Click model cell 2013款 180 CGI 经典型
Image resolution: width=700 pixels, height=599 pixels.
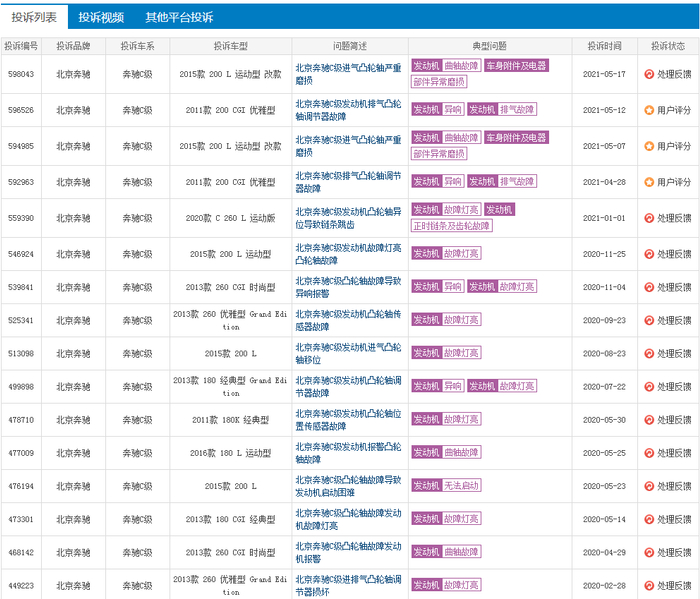pyautogui.click(x=230, y=520)
